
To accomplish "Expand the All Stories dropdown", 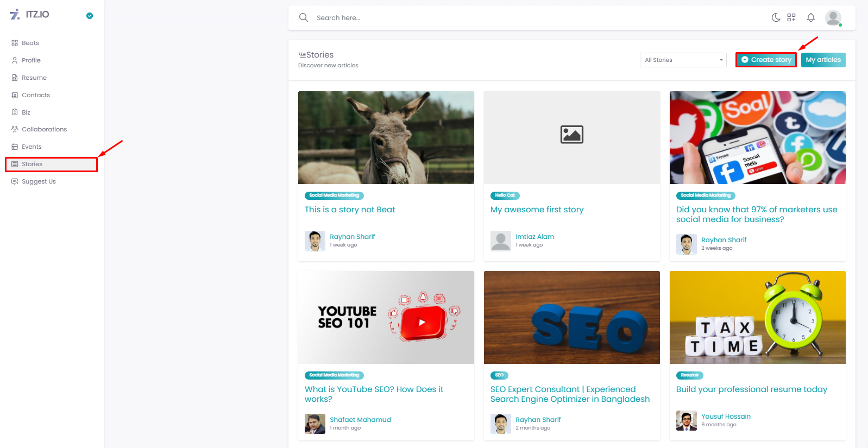I will pyautogui.click(x=683, y=60).
